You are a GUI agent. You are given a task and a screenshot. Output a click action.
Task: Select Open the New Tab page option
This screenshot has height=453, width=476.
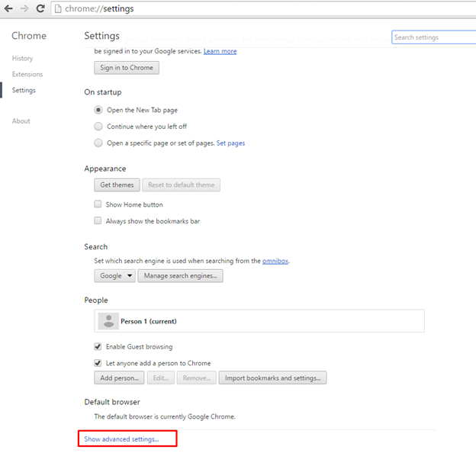[x=98, y=110]
